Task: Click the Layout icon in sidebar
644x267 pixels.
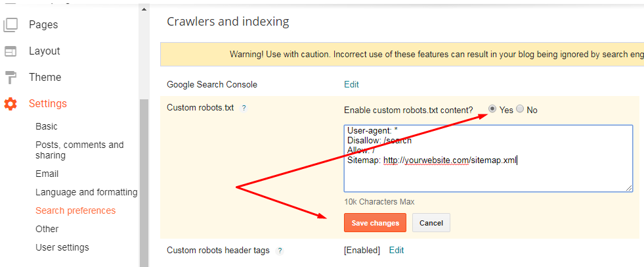Action: click(11, 51)
